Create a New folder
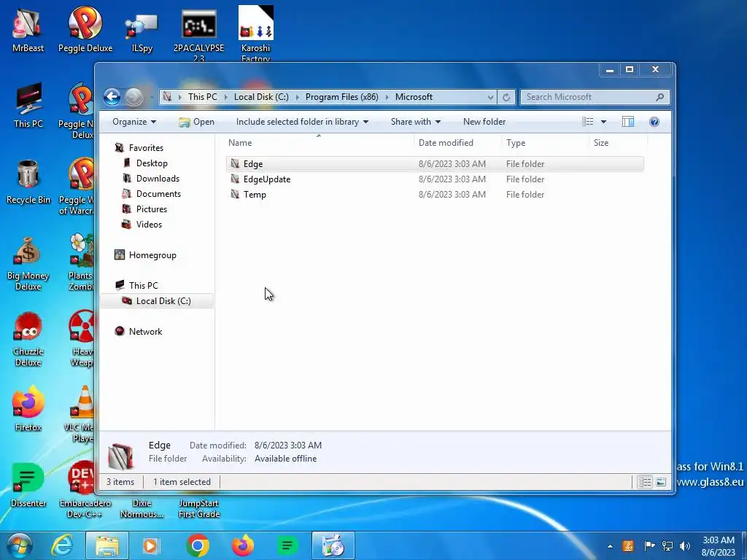 [x=484, y=122]
